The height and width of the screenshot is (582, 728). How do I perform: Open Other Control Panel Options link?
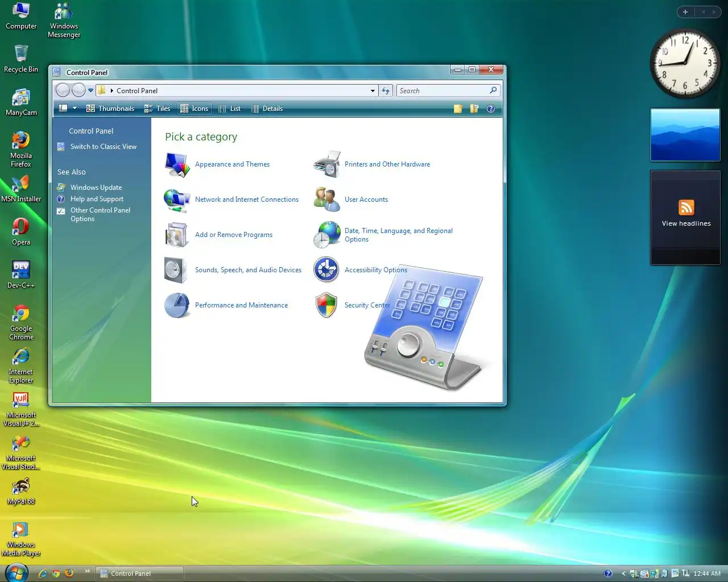100,214
